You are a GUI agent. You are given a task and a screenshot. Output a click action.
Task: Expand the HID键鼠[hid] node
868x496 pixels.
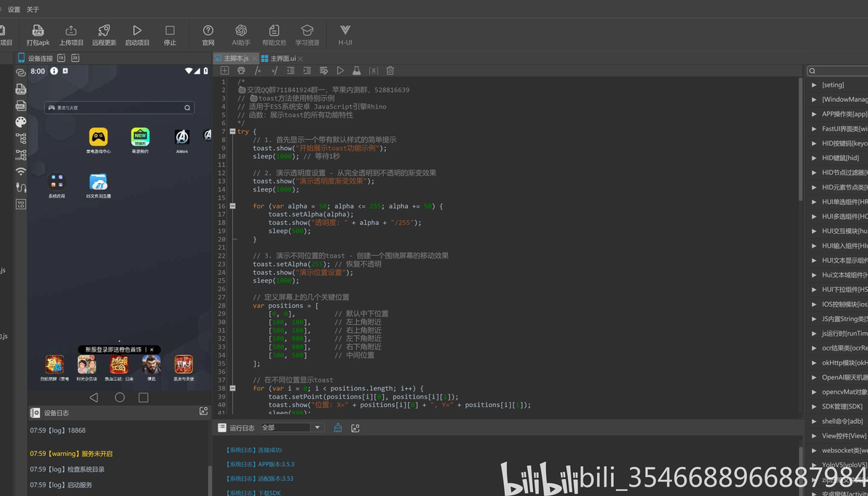pyautogui.click(x=814, y=158)
